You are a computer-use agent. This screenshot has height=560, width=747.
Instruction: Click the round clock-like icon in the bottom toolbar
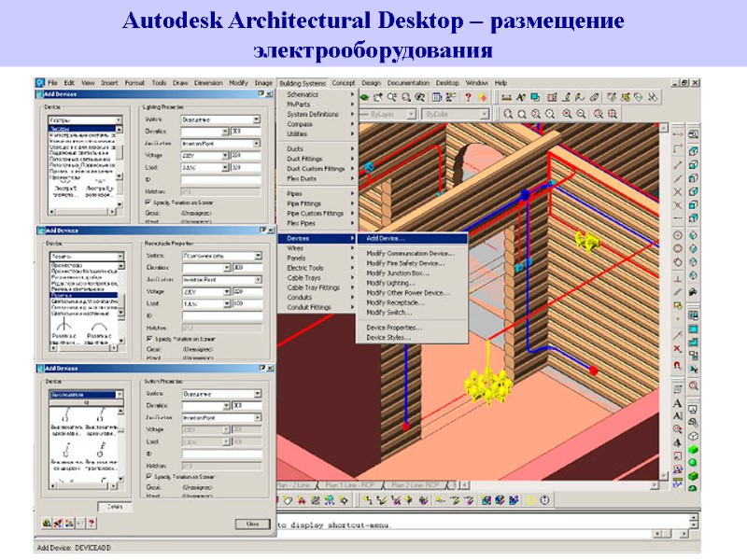click(x=544, y=500)
